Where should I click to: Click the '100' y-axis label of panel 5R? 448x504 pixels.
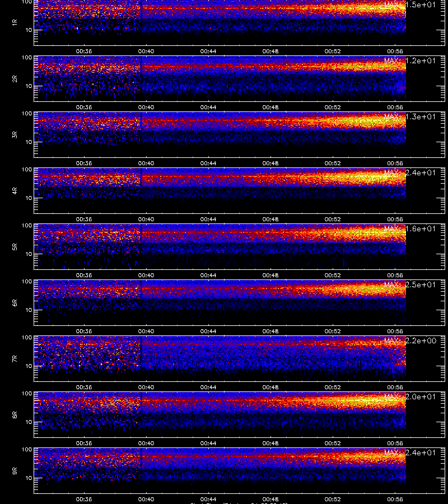coord(27,226)
